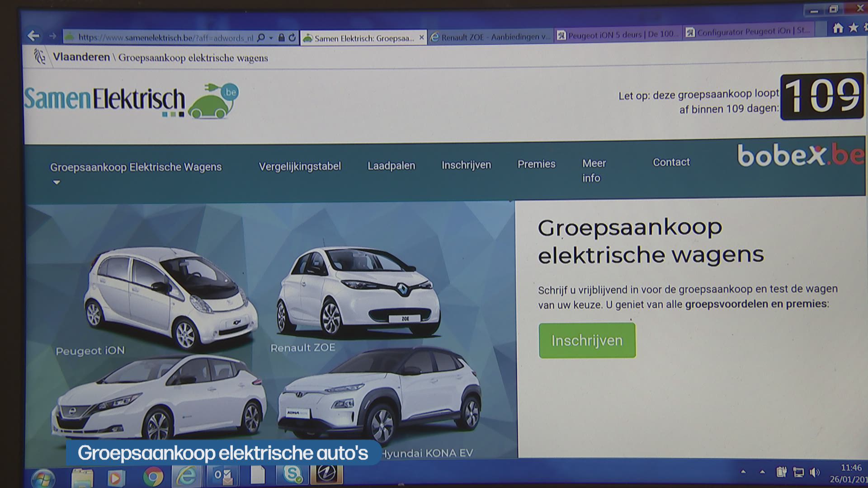Click the Contact link in navigation
Viewport: 868px width, 488px height.
tap(671, 162)
